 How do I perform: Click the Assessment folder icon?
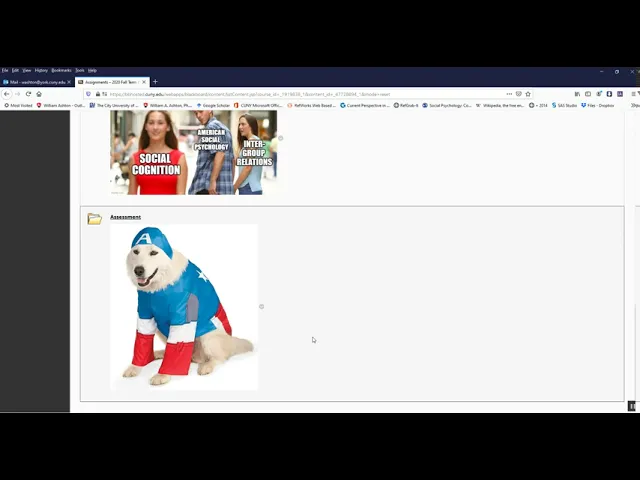tap(94, 219)
